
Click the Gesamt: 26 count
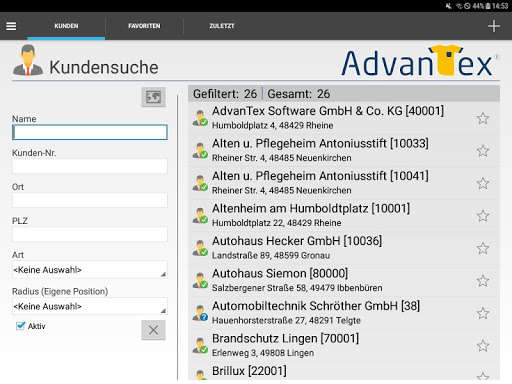299,94
